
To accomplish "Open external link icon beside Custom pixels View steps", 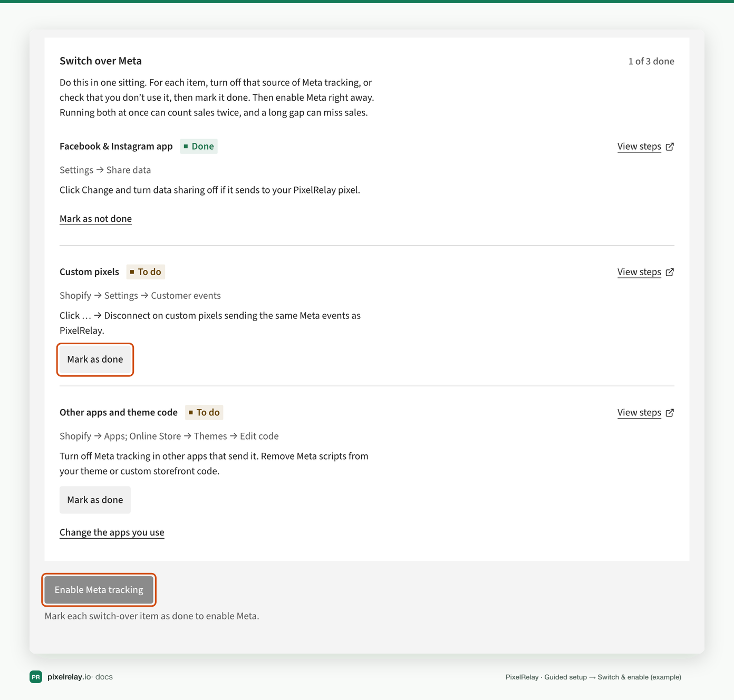I will [x=670, y=272].
